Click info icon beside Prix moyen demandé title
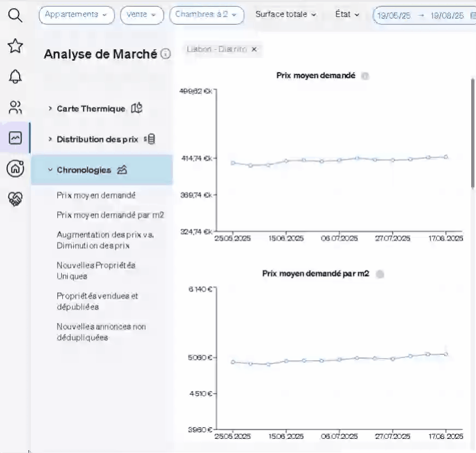 (x=366, y=76)
